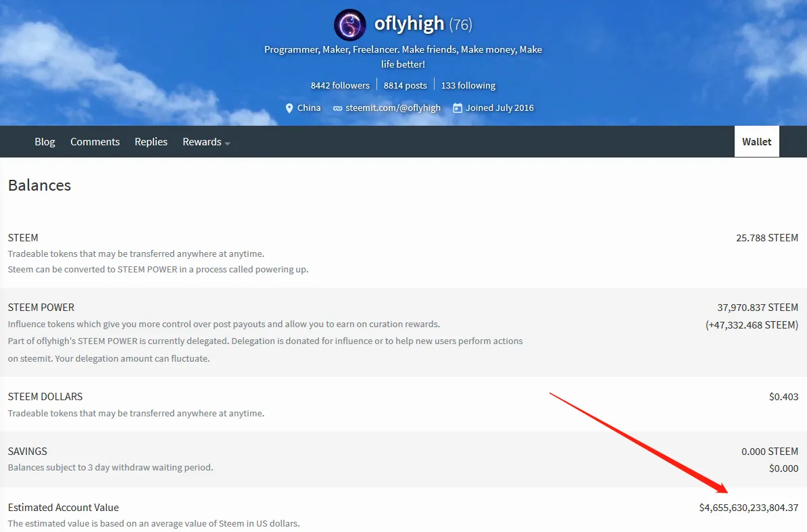Open the 37,970.837 STEEM power balance menu

click(758, 307)
